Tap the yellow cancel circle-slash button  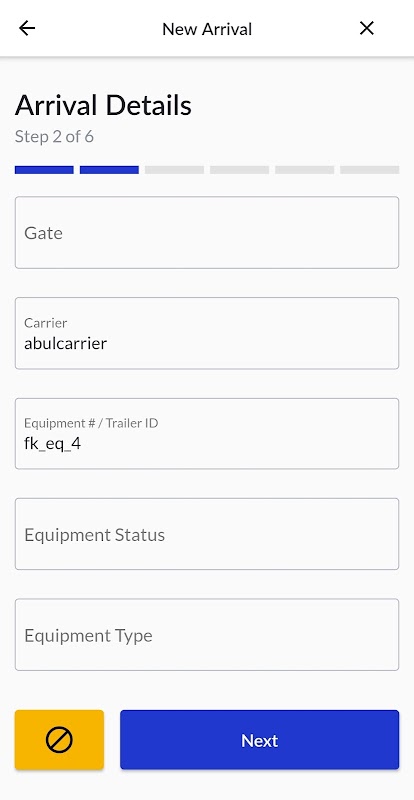(x=59, y=739)
